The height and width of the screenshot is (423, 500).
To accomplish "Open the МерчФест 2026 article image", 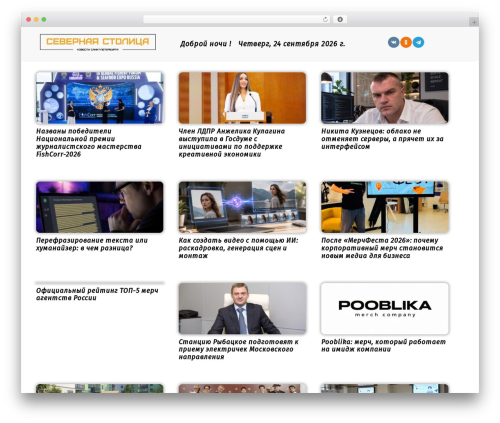I will 385,207.
